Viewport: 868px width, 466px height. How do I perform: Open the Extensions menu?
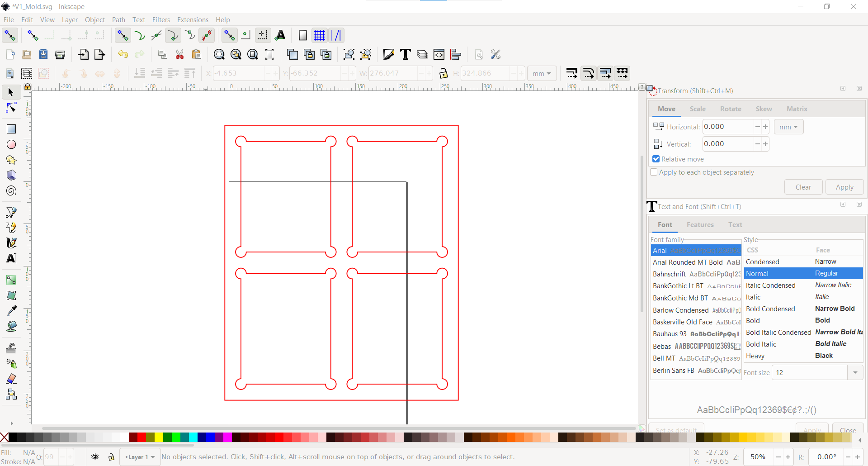(x=193, y=20)
